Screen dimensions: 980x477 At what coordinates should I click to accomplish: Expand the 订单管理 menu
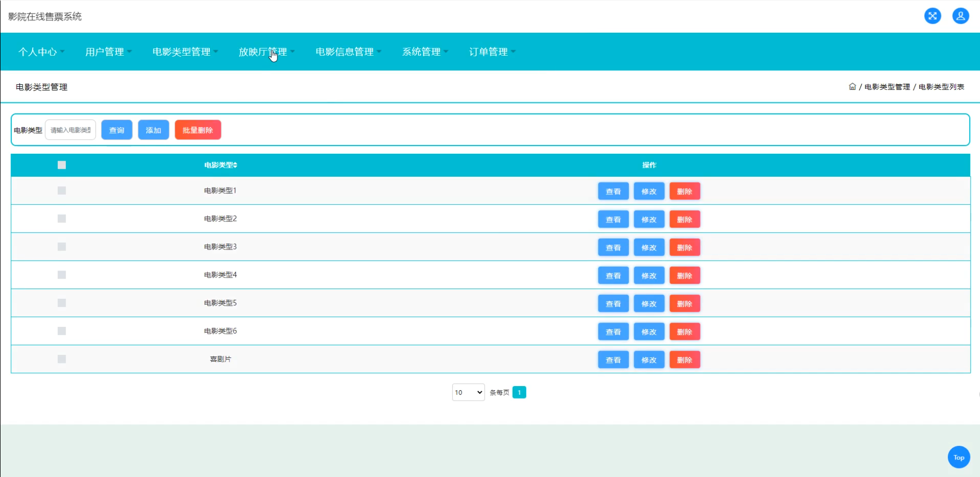pos(492,52)
